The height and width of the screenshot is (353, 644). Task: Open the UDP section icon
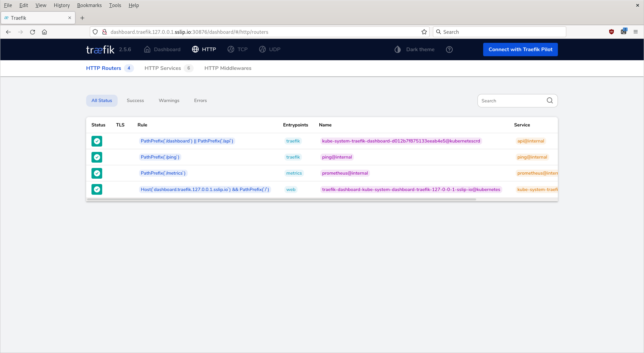click(x=262, y=50)
